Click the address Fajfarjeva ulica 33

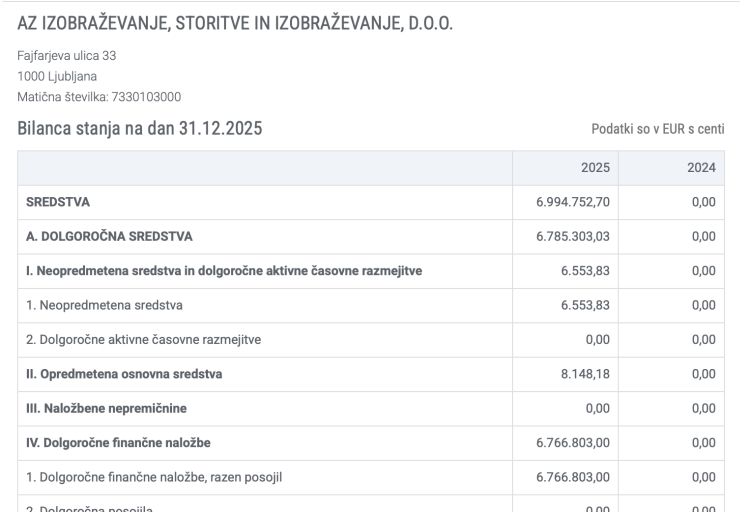coord(66,56)
